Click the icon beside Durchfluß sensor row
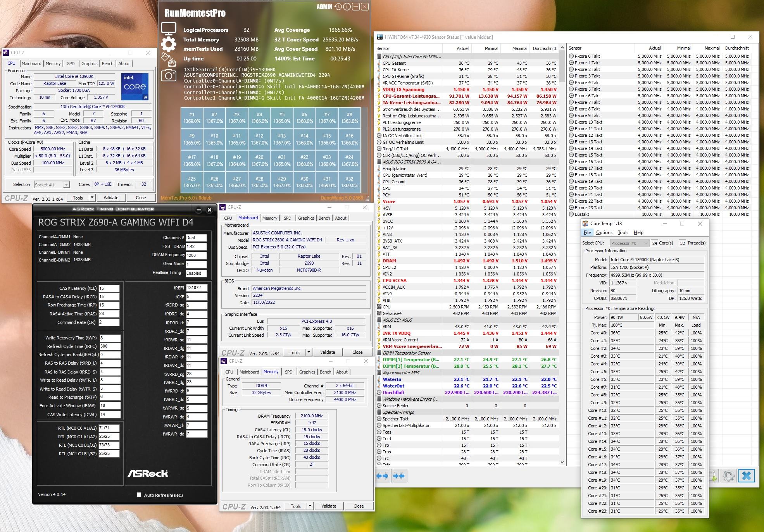The height and width of the screenshot is (532, 764). (379, 393)
